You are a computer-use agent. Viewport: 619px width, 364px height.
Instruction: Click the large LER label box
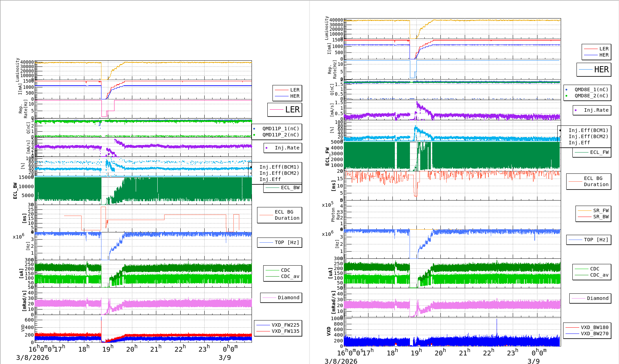285,110
